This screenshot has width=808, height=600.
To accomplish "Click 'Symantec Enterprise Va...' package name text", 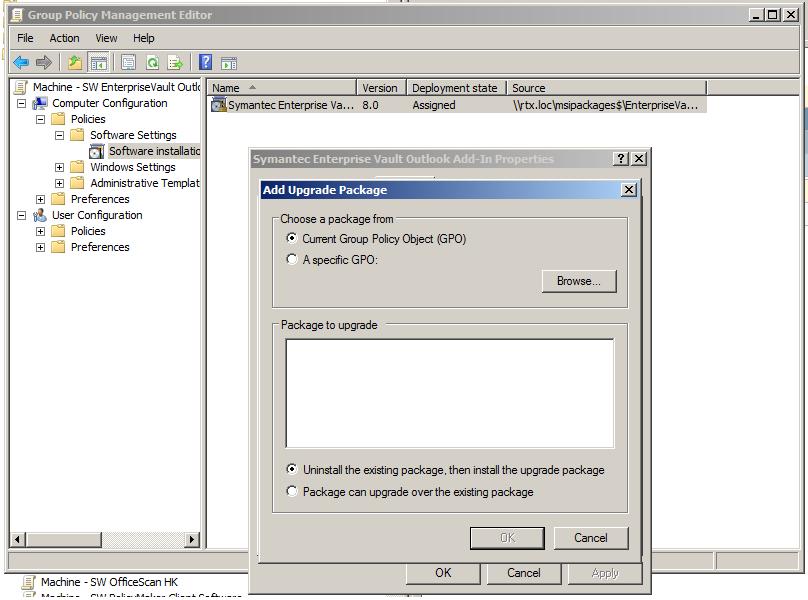I will tap(291, 105).
